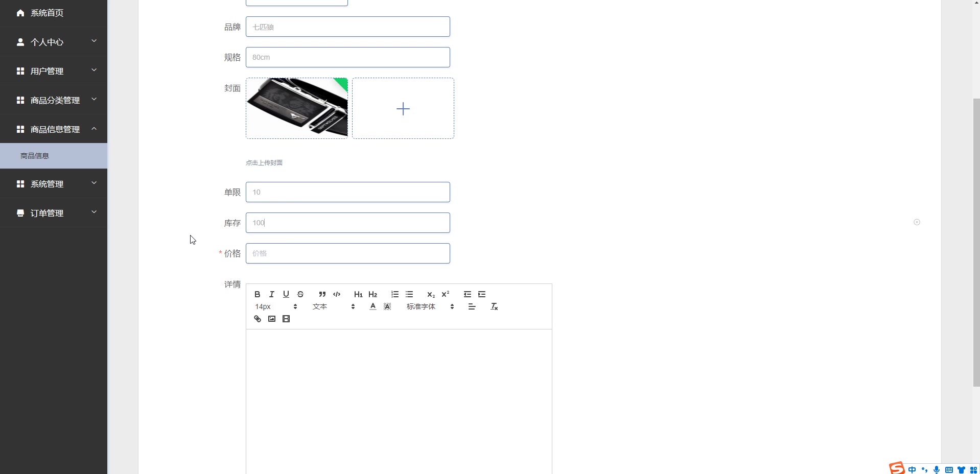
Task: Select 商品信息 submenu item
Action: (54, 156)
